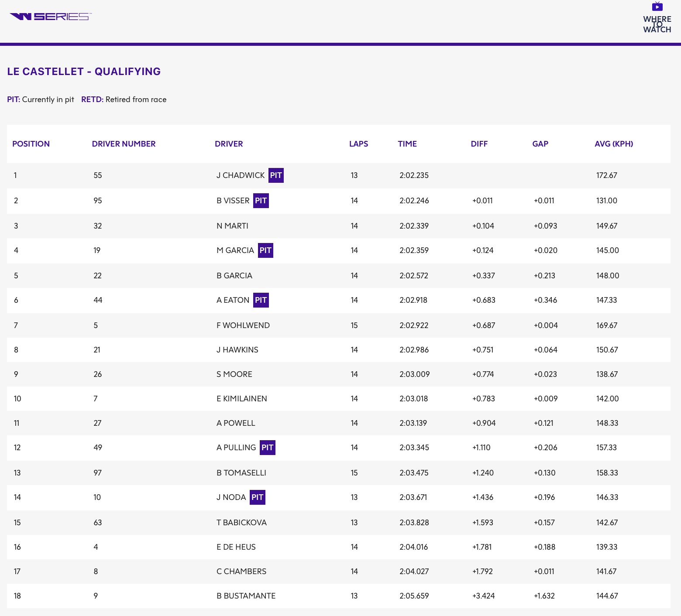
Task: Click driver name A POWELL
Action: click(236, 423)
